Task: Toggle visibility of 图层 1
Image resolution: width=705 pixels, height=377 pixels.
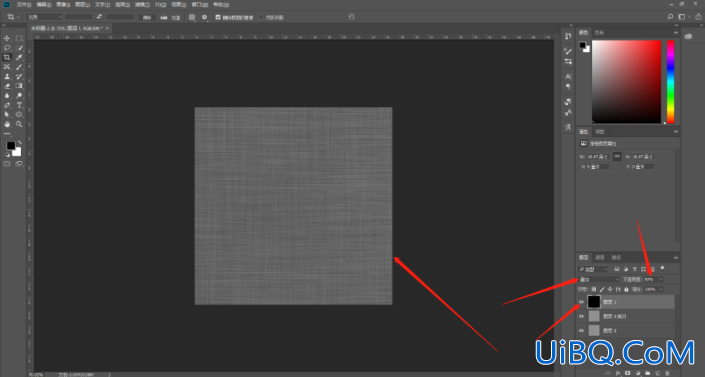Action: click(x=581, y=302)
